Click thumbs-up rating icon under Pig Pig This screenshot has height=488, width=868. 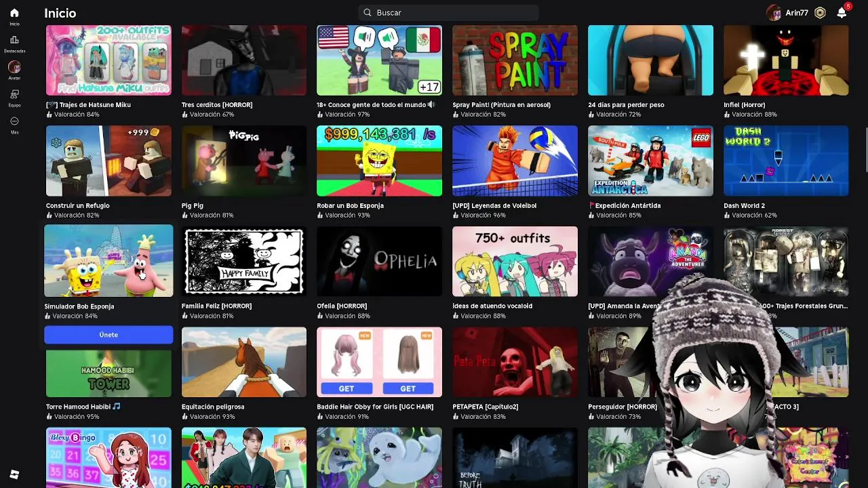coord(184,215)
